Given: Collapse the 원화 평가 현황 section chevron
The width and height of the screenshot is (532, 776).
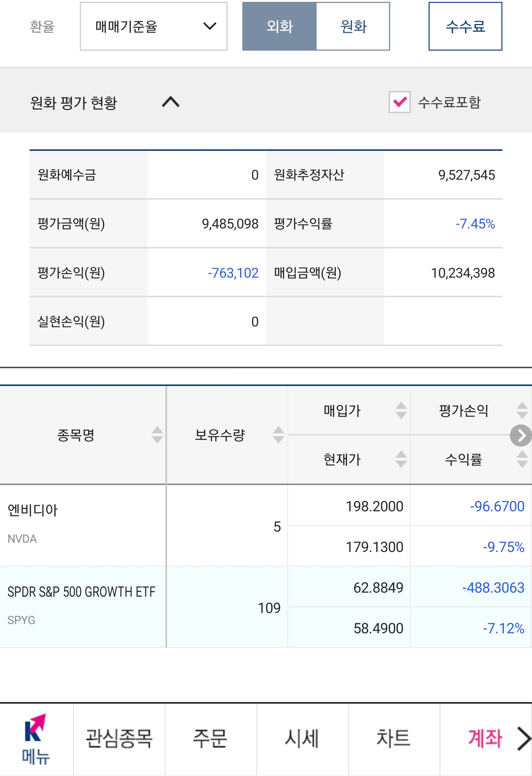Looking at the screenshot, I should pos(171,102).
